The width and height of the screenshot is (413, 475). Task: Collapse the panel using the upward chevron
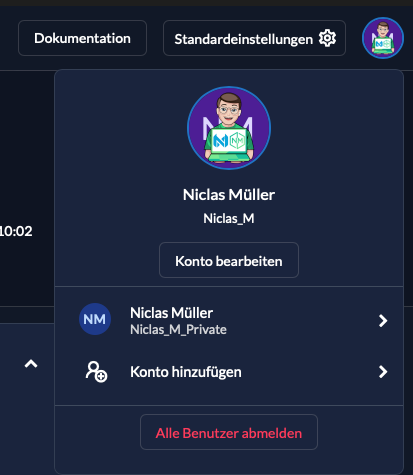pos(31,364)
